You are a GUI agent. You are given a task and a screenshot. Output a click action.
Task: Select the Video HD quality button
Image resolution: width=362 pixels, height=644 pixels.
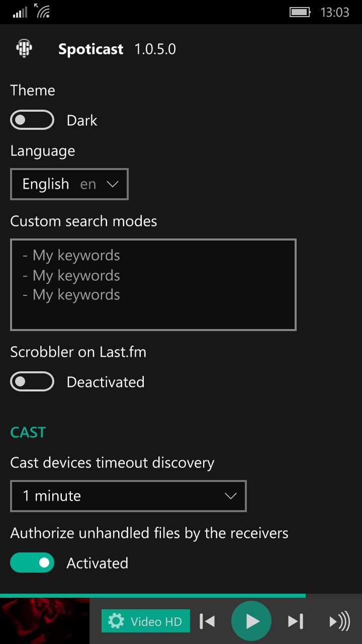click(146, 621)
